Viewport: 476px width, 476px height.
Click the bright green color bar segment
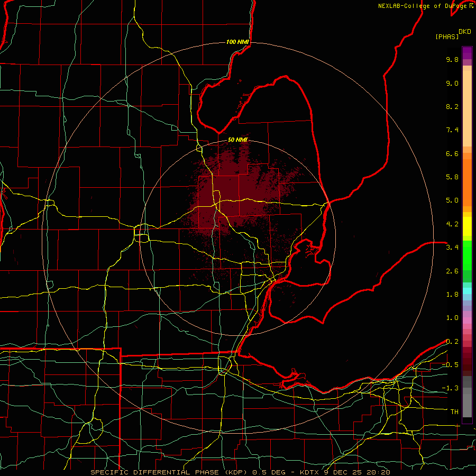pos(467,255)
